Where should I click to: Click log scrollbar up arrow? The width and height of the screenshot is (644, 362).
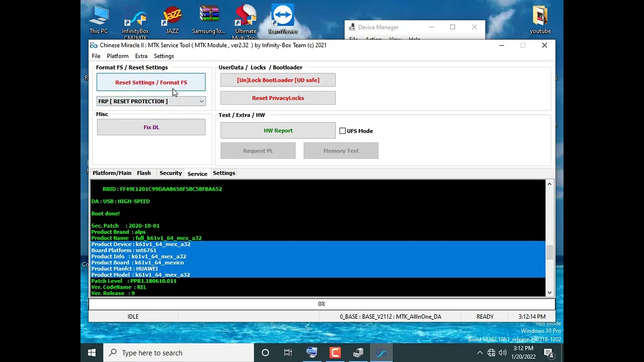(x=549, y=184)
